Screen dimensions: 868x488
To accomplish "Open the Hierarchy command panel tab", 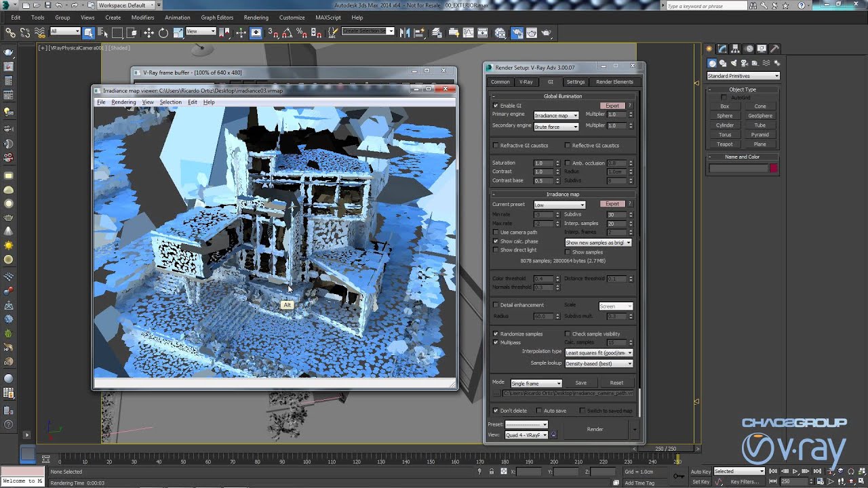I will [x=736, y=49].
